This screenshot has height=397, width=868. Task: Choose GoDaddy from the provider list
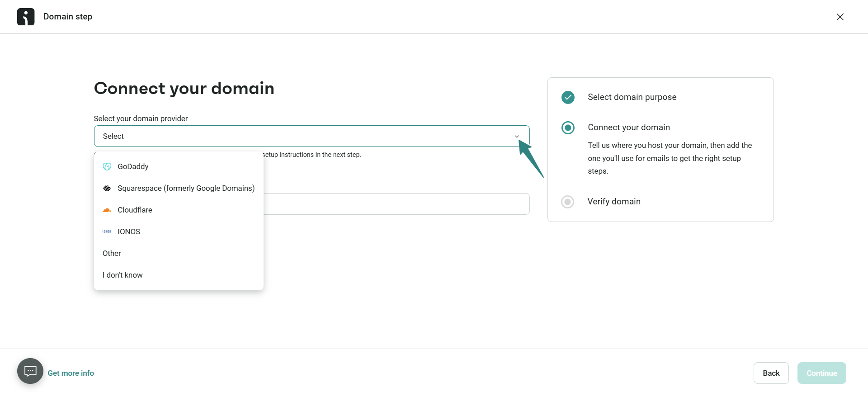(133, 166)
